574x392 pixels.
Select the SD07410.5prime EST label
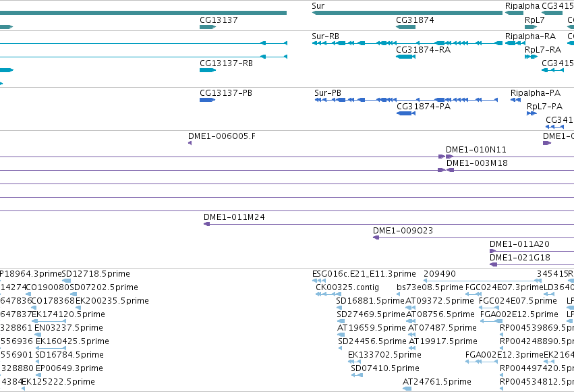385,368
